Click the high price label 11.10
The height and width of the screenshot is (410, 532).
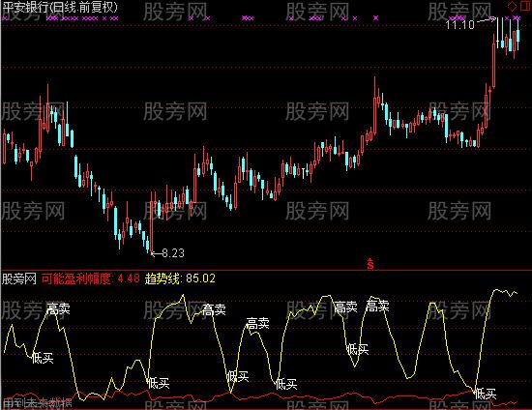click(x=459, y=24)
